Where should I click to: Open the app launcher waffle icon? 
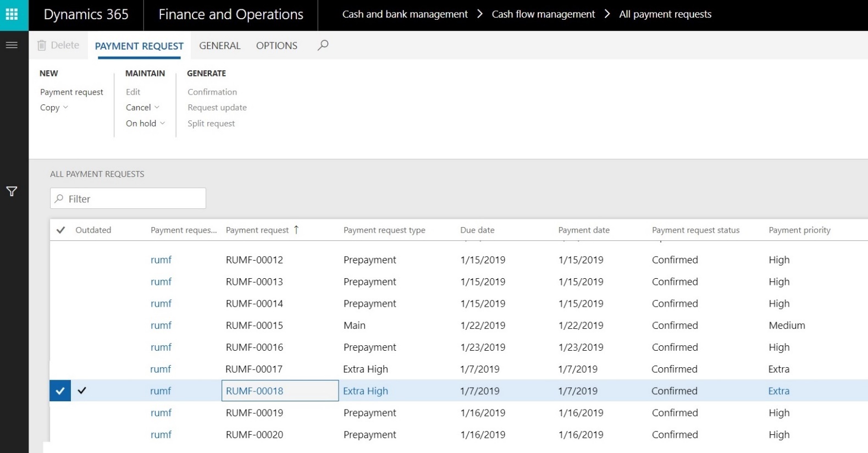(x=12, y=14)
